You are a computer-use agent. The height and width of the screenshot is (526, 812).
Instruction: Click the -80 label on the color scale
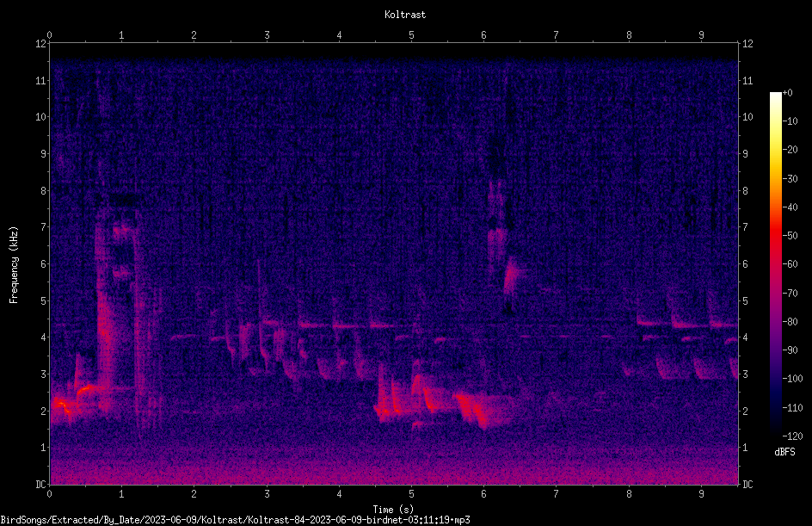[790, 322]
